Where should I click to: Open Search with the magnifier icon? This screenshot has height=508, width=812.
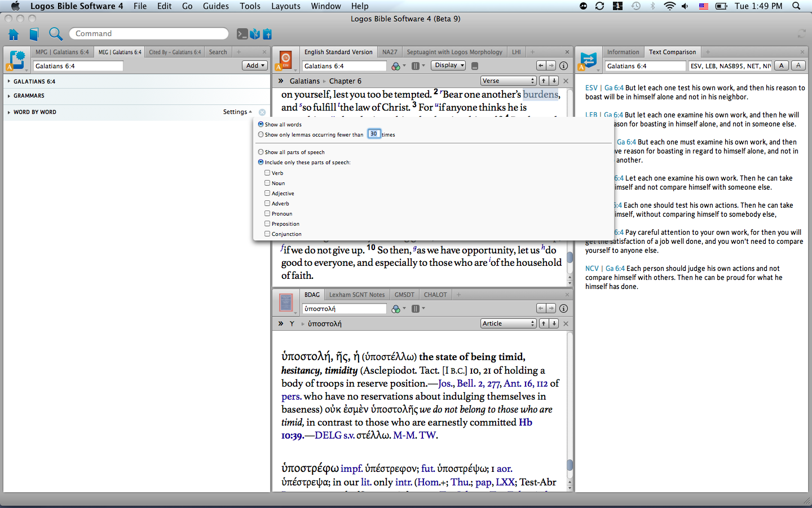pos(55,34)
